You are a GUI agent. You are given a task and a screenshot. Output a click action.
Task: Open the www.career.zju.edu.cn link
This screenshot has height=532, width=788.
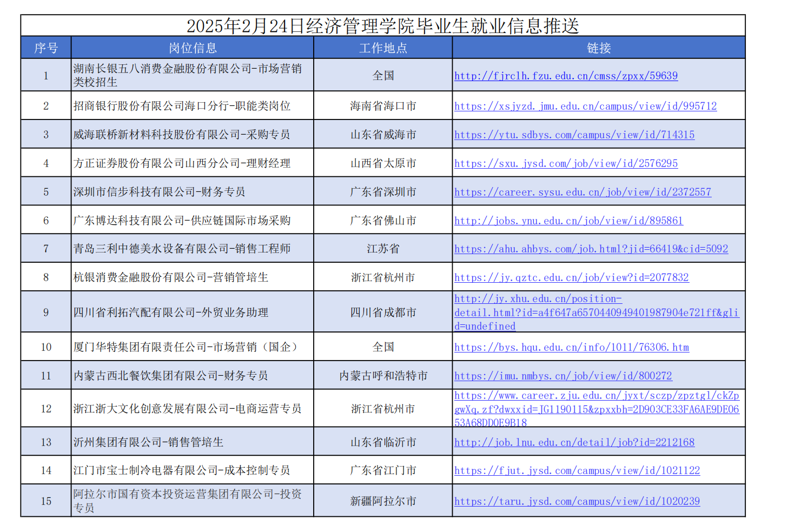(596, 409)
